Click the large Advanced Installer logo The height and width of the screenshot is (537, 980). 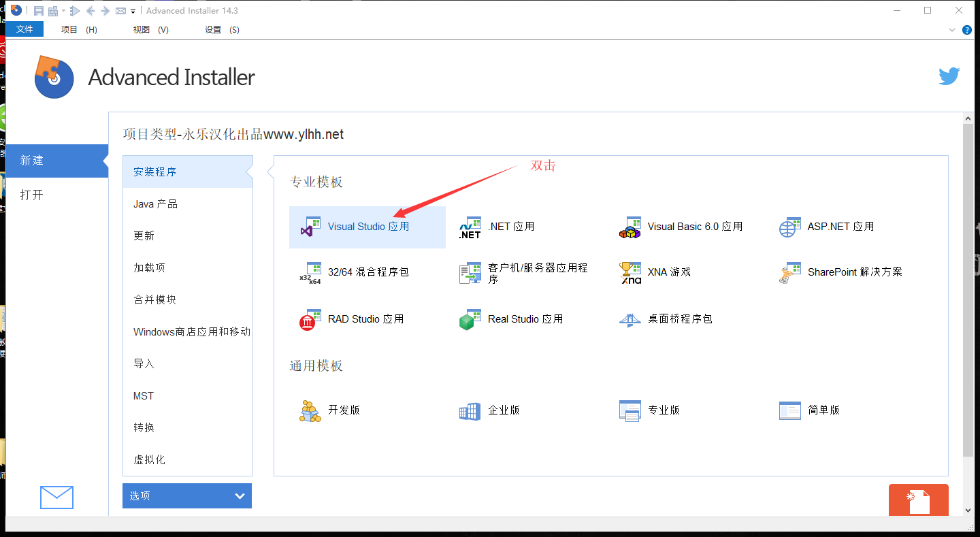[54, 77]
